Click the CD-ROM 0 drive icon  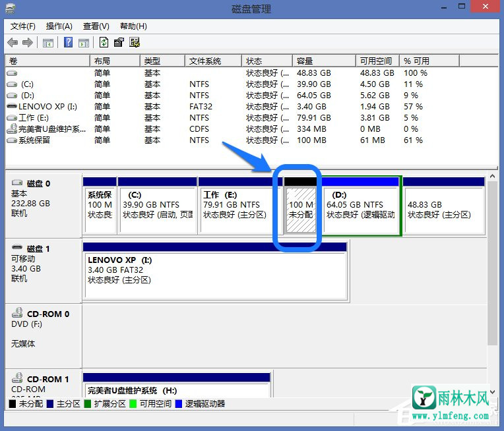click(17, 312)
